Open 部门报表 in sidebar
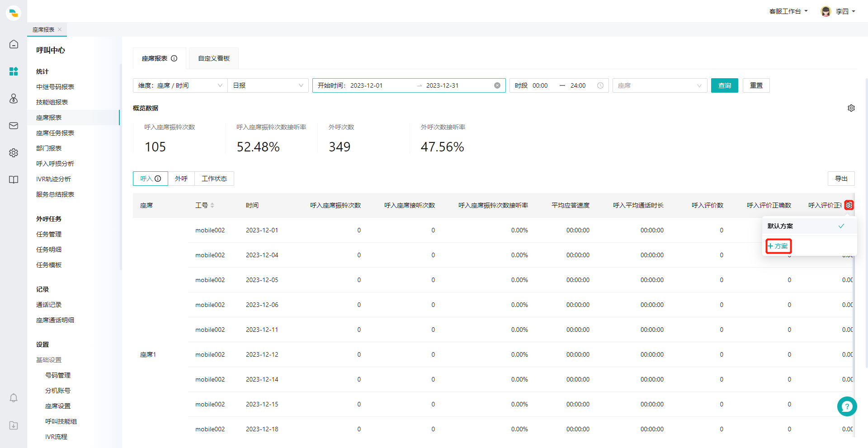Viewport: 868px width, 448px height. [x=49, y=148]
